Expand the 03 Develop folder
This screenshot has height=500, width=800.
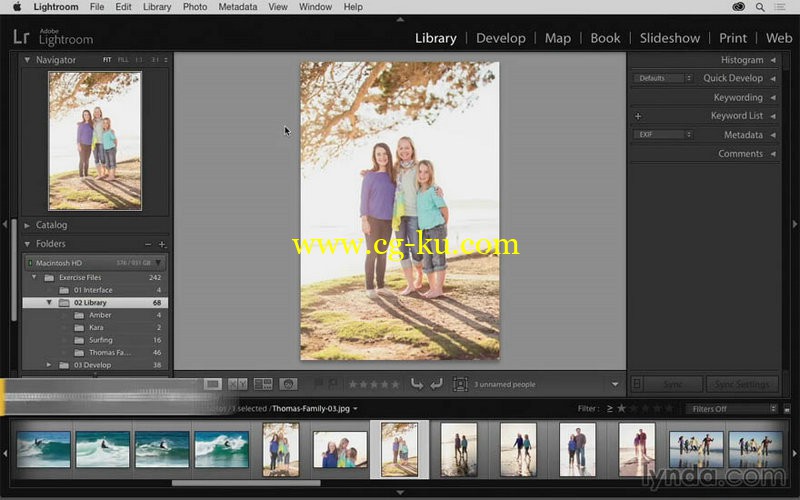(49, 365)
